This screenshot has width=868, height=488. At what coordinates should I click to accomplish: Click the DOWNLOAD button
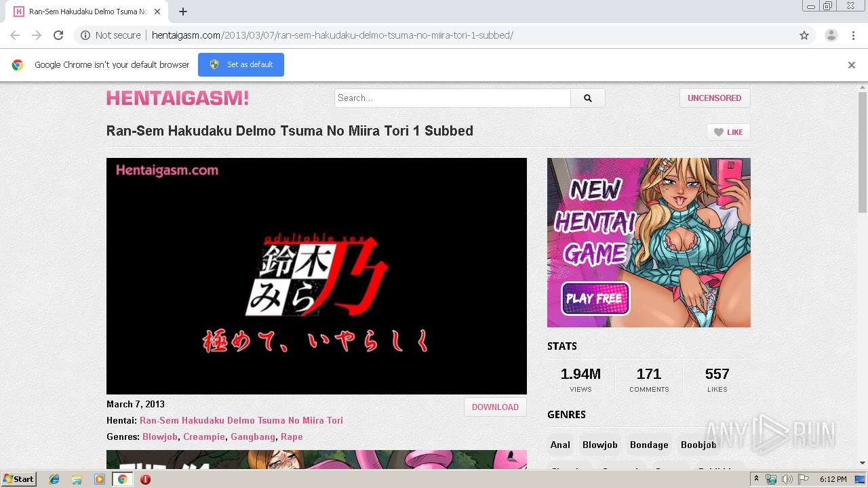495,407
